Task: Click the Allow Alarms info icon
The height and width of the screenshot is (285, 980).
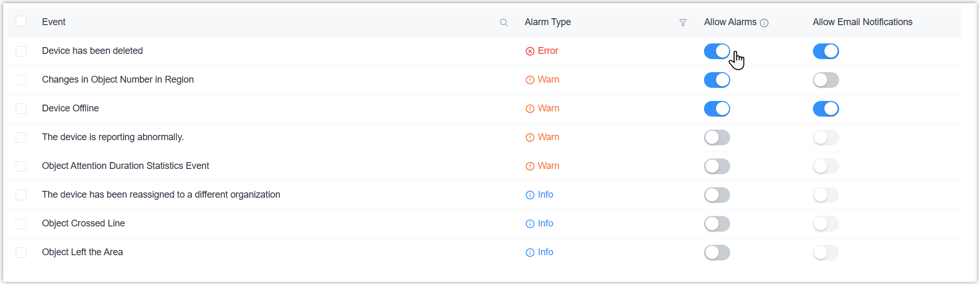Action: pos(764,23)
